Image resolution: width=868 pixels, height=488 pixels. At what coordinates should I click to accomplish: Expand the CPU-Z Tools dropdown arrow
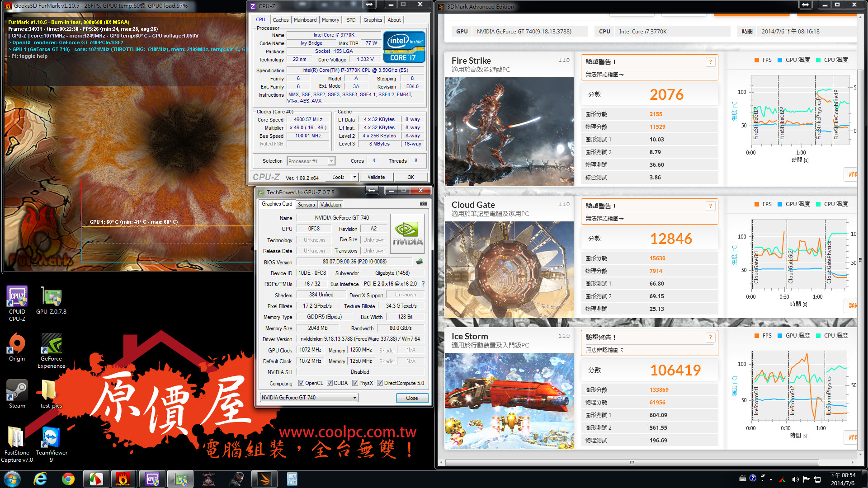(354, 177)
